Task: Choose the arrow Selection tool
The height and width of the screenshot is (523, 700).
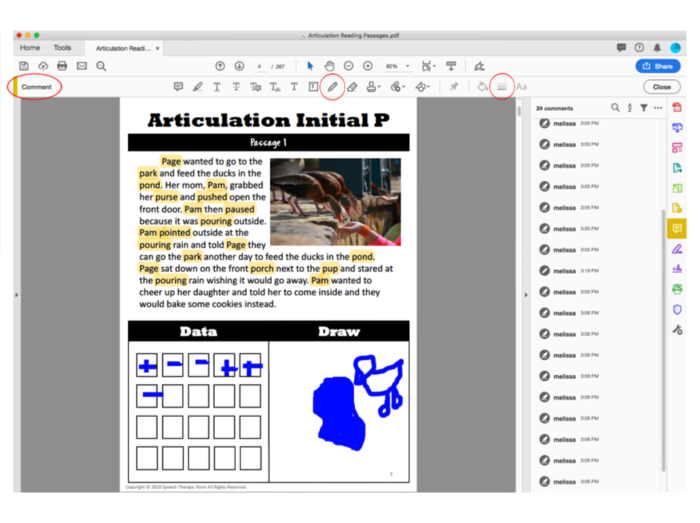Action: click(x=310, y=66)
